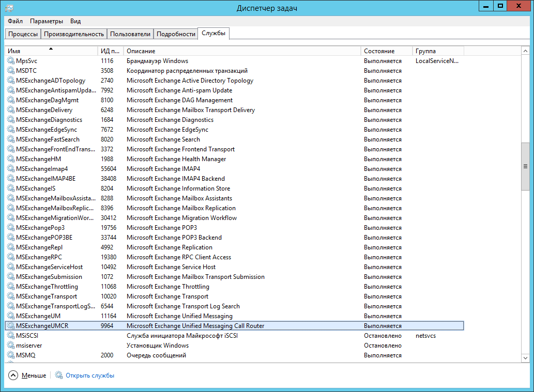Click the gear icon beside MSExchangeTransport
Viewport: 534px width, 392px height.
[x=11, y=296]
